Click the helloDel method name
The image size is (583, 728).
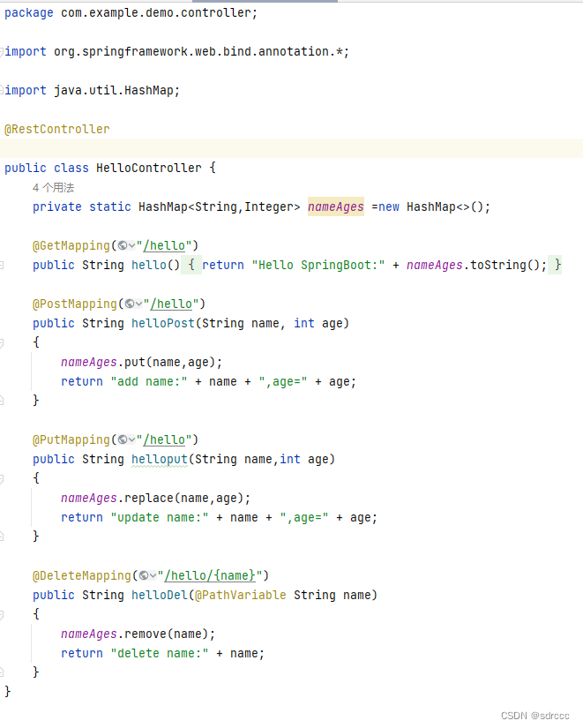(160, 596)
